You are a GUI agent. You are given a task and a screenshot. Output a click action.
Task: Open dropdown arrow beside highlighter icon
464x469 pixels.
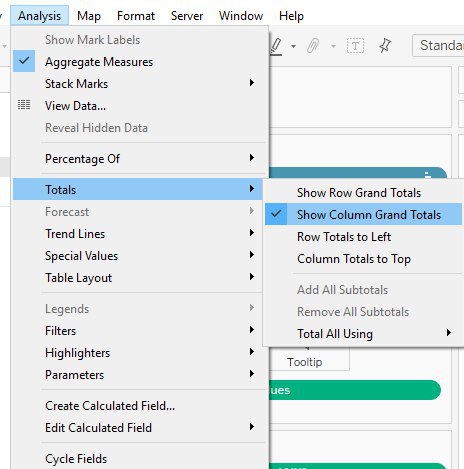293,46
